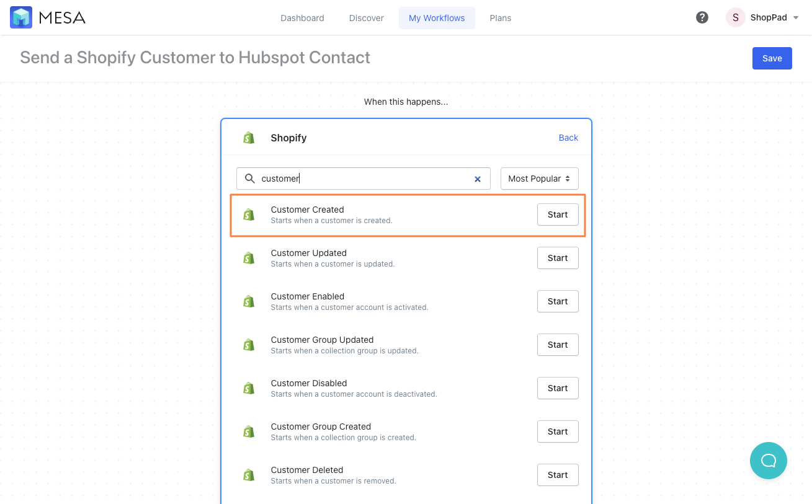Click the Shopify panel title
This screenshot has height=504, width=812.
point(288,138)
